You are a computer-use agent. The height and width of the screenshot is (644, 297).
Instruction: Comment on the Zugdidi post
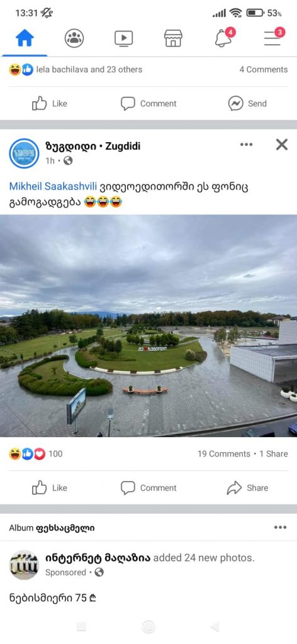[x=148, y=488]
